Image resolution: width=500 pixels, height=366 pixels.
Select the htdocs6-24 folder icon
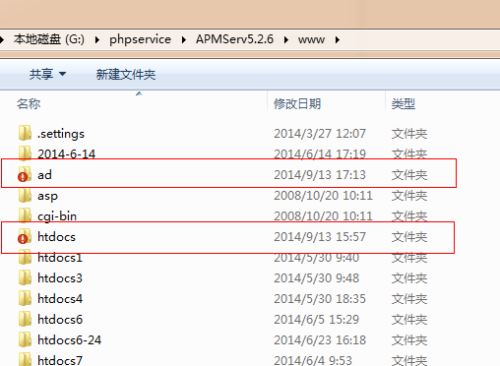tap(25, 340)
